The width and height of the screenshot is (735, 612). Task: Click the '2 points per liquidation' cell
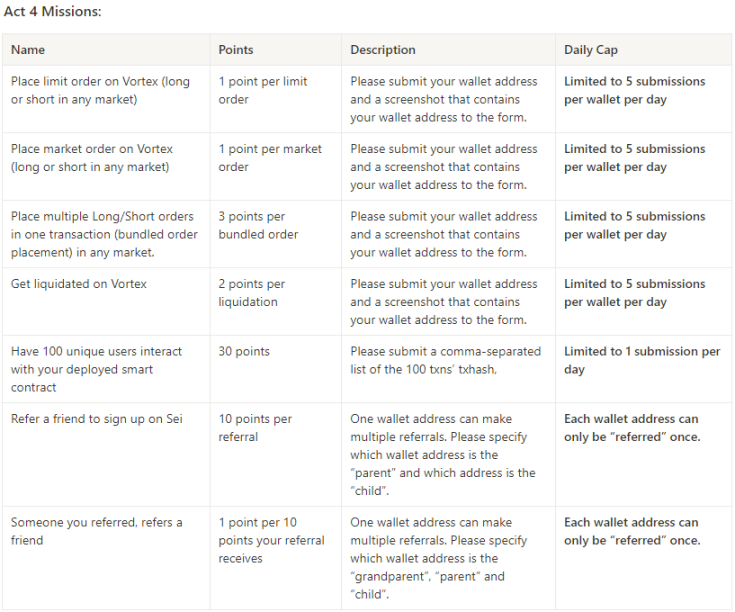(x=252, y=293)
